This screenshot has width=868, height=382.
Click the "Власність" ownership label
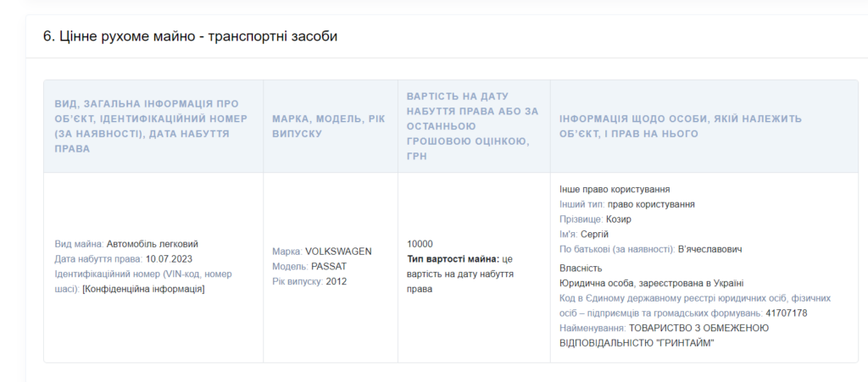click(x=581, y=268)
